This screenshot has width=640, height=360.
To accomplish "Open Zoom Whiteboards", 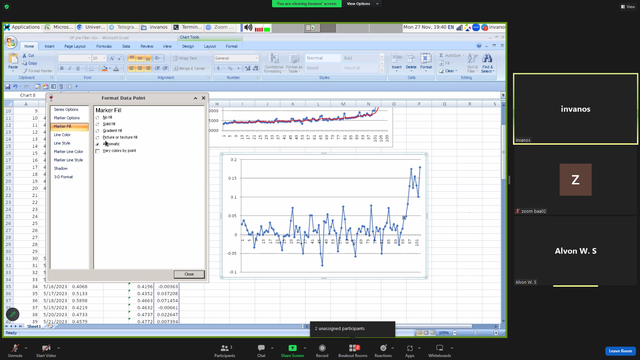I will 440,351.
